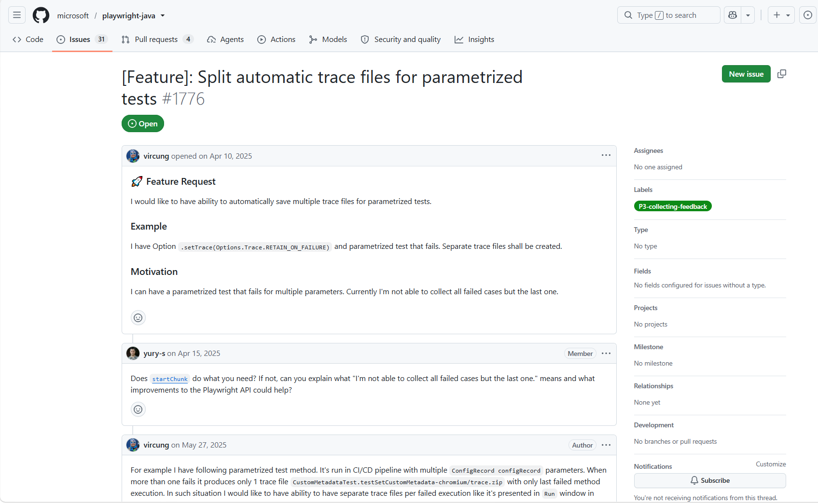Click the Projects sidebar heading
Viewport: 818px width, 504px height.
click(x=646, y=308)
